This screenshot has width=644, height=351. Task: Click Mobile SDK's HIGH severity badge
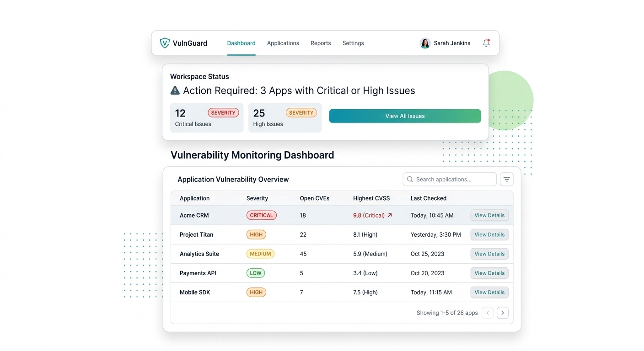coord(256,292)
